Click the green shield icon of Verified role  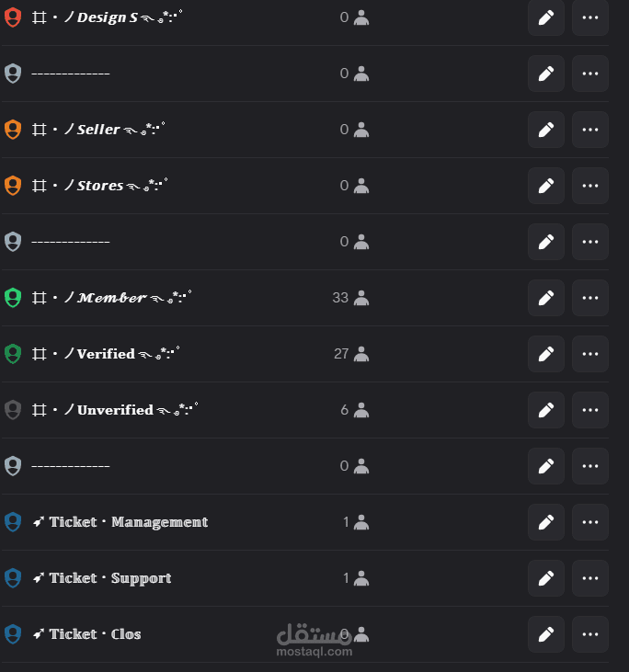coord(13,354)
